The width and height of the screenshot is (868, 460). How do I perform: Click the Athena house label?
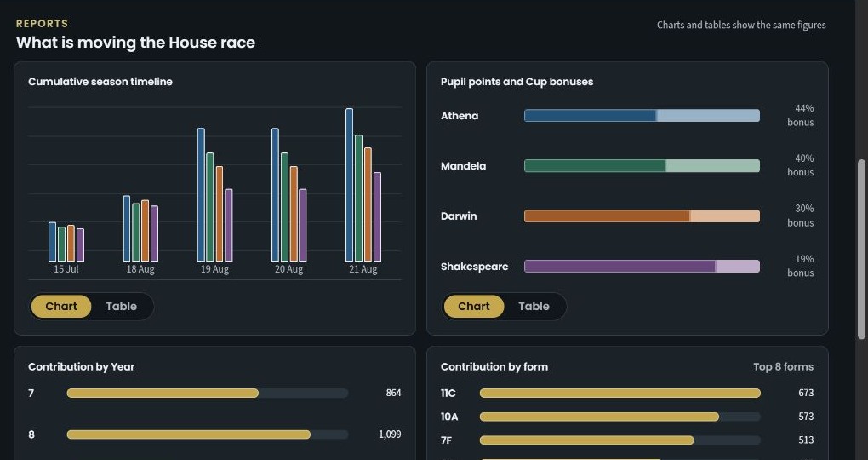460,116
